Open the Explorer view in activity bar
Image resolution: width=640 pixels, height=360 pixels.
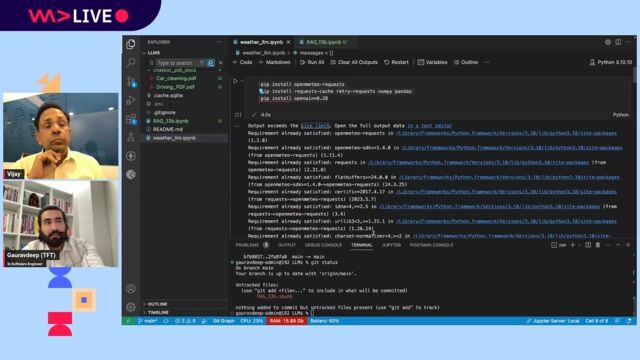[x=131, y=44]
